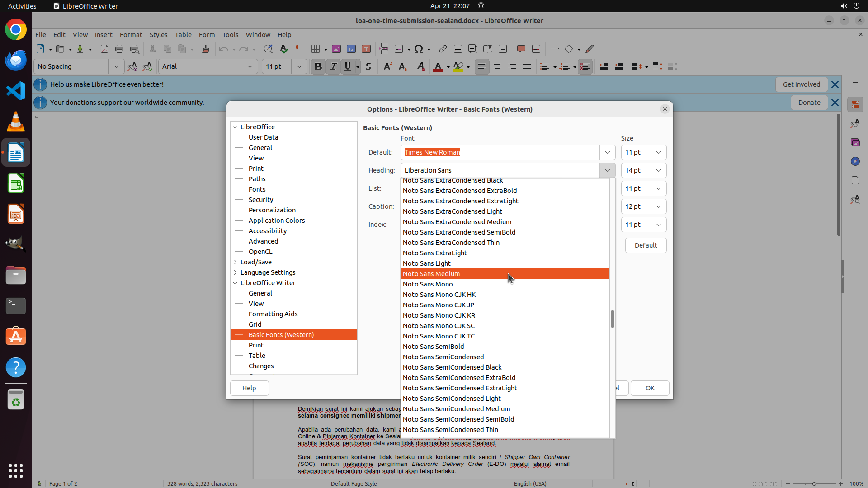Expand the Load/Save tree node
The height and width of the screenshot is (488, 868).
pos(236,262)
